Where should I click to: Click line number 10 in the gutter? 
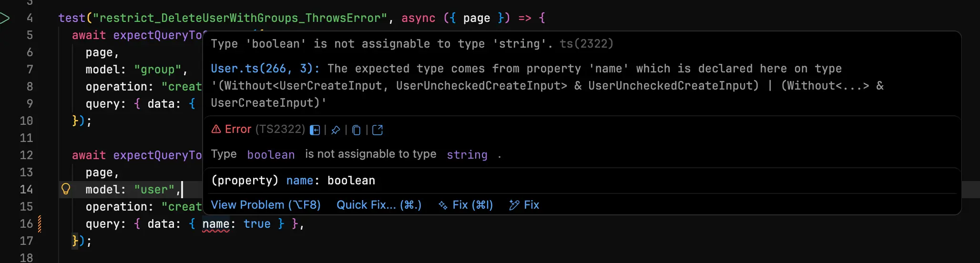pos(26,121)
